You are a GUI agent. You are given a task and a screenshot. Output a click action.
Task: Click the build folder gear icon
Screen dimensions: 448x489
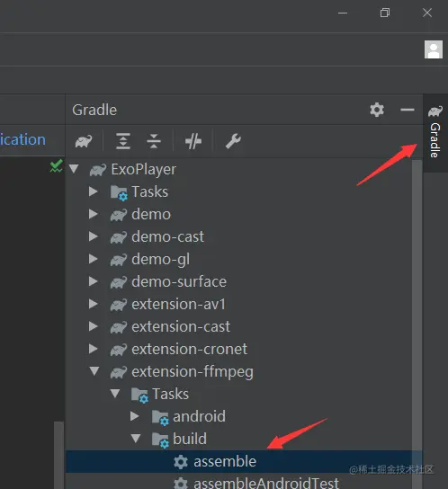coord(160,440)
